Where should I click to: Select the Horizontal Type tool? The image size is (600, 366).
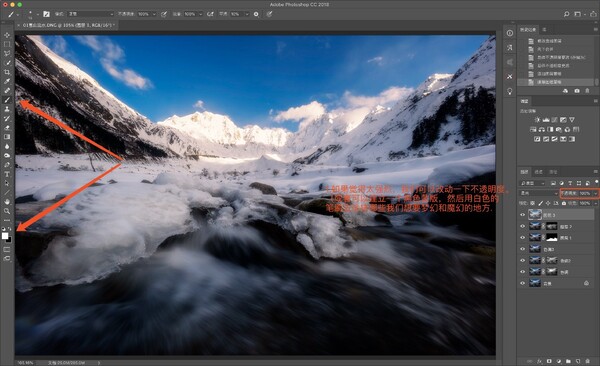(7, 174)
